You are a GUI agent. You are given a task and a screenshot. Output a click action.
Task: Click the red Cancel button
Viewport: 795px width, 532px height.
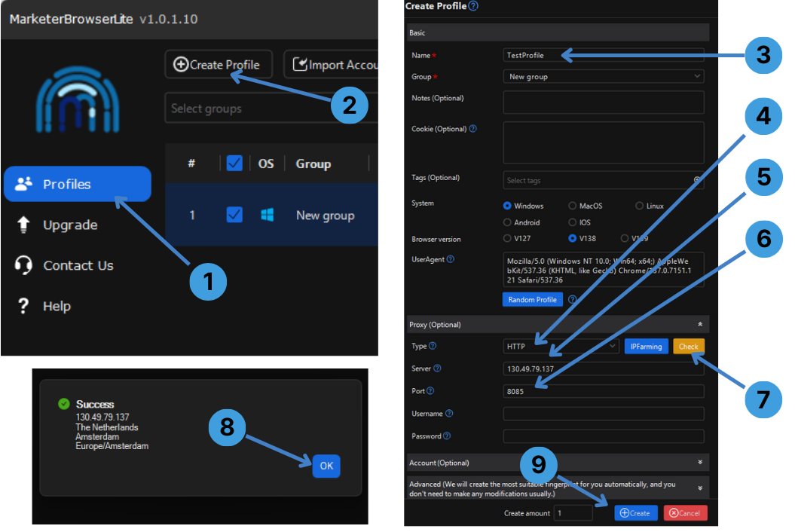click(685, 513)
